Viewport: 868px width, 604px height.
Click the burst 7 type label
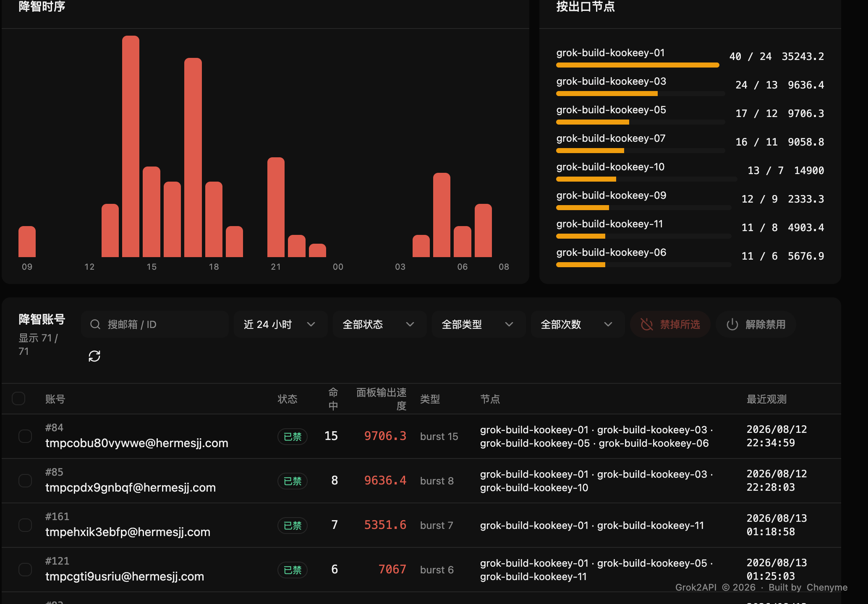(x=437, y=525)
